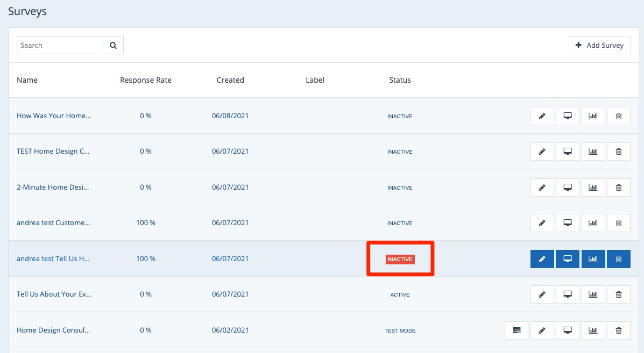Edit the highlighted andrea test Tell Us survey
644x353 pixels.
(542, 259)
